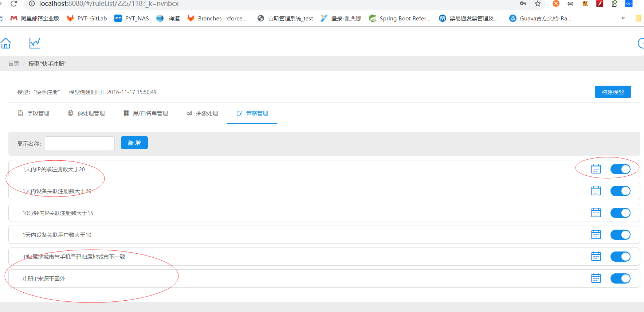Image resolution: width=644 pixels, height=312 pixels.
Task: Toggle off rule 1天内IP关联注册数大于20
Action: tap(620, 169)
